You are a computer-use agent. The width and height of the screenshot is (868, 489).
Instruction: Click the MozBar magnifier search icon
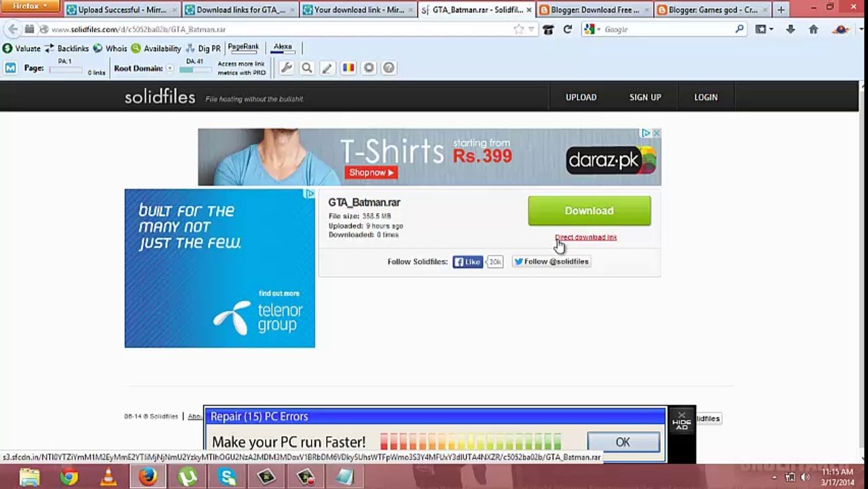coord(307,68)
